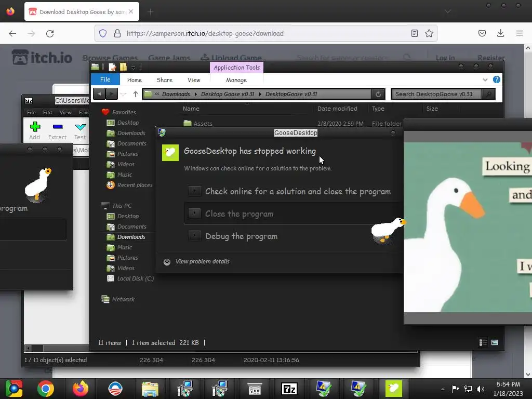This screenshot has height=399, width=532.
Task: Open Local Disk (C:)
Action: pos(130,278)
